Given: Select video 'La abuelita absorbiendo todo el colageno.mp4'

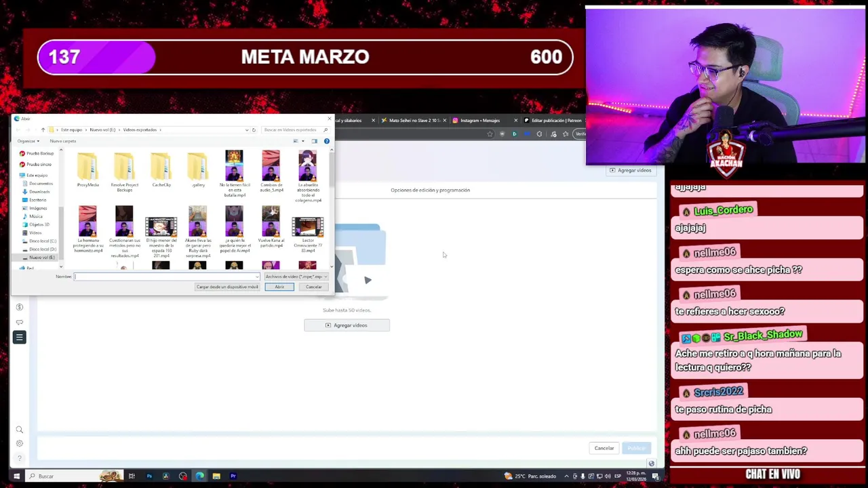Looking at the screenshot, I should [307, 176].
